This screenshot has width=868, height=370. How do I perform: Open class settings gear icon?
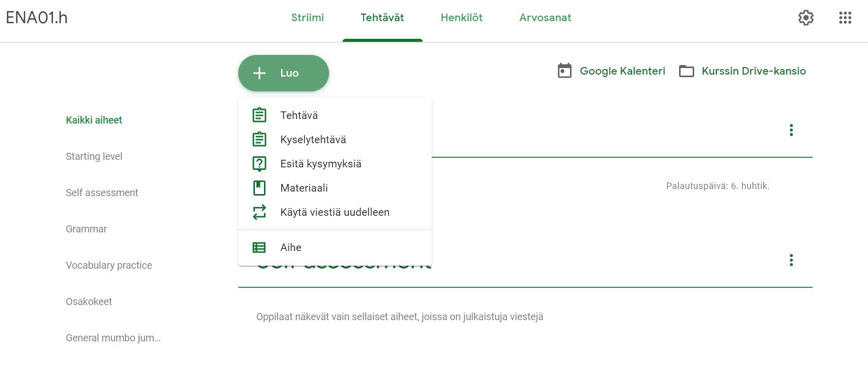click(806, 18)
